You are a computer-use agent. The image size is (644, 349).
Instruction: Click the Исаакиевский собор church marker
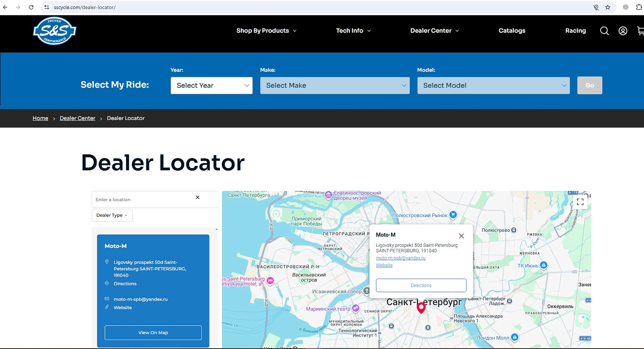coord(366,291)
